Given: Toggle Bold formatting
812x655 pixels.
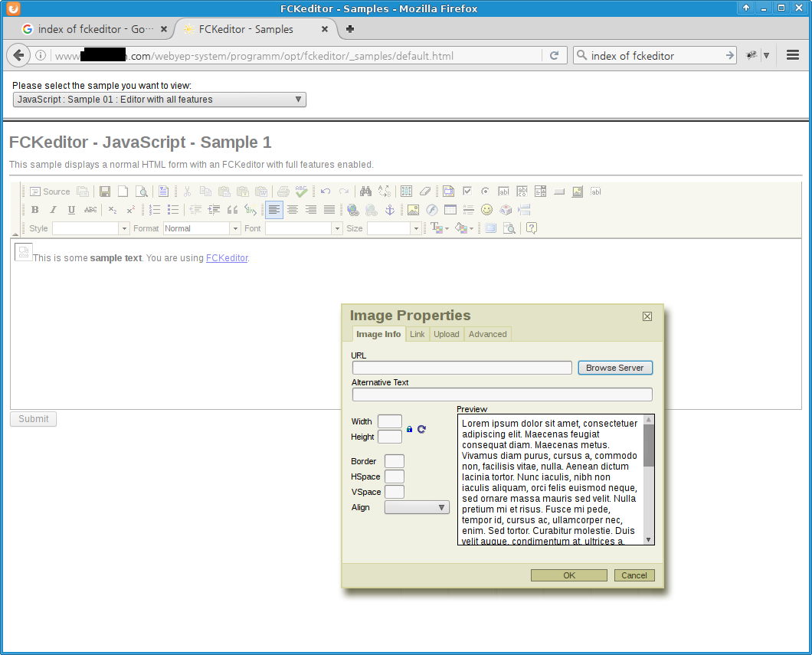Looking at the screenshot, I should tap(34, 210).
